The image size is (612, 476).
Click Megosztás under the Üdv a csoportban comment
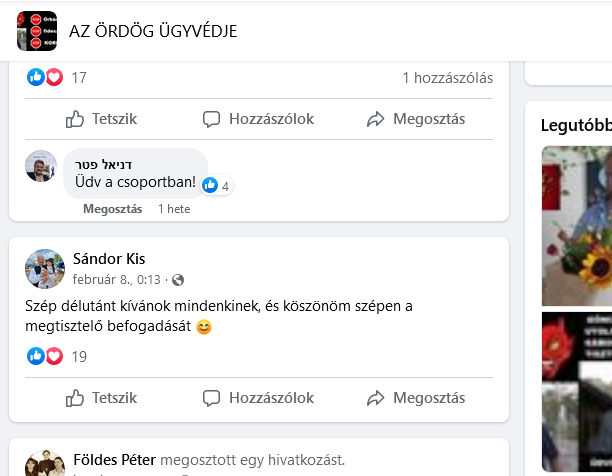point(112,209)
